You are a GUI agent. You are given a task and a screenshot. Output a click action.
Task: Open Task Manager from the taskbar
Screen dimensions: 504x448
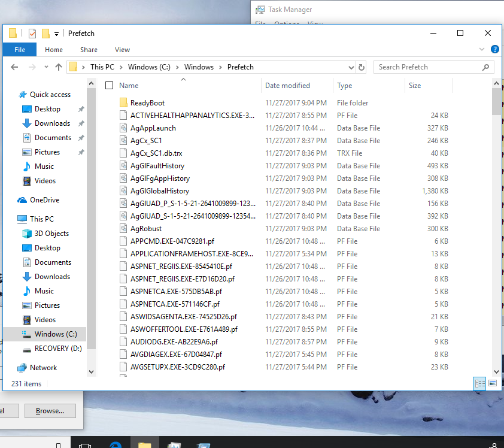pyautogui.click(x=175, y=445)
